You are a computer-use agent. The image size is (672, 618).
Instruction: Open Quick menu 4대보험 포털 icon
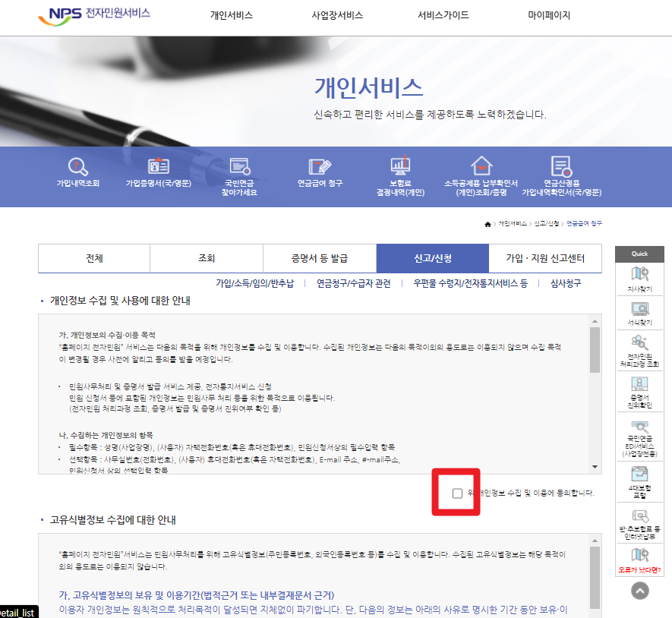click(639, 475)
